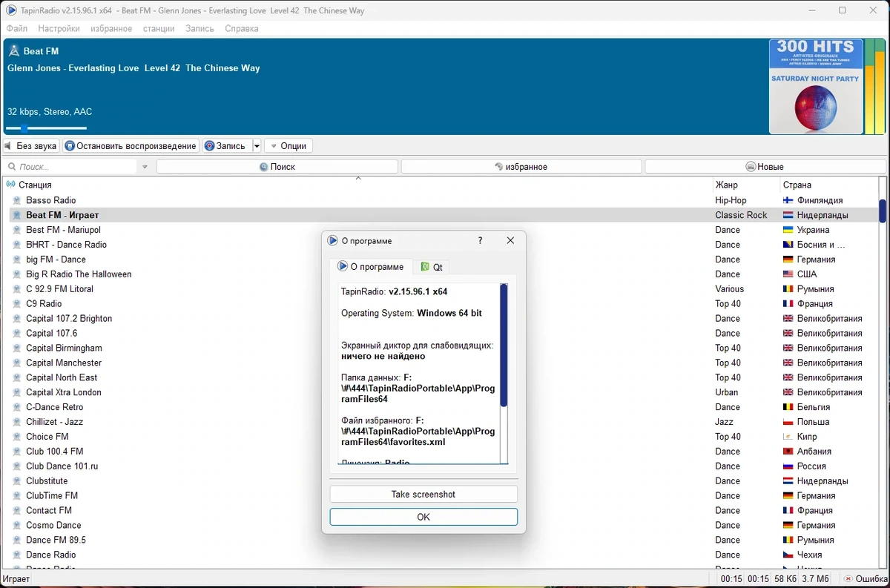This screenshot has width=890, height=588.
Task: Sort list by the Станция column header
Action: click(x=35, y=185)
